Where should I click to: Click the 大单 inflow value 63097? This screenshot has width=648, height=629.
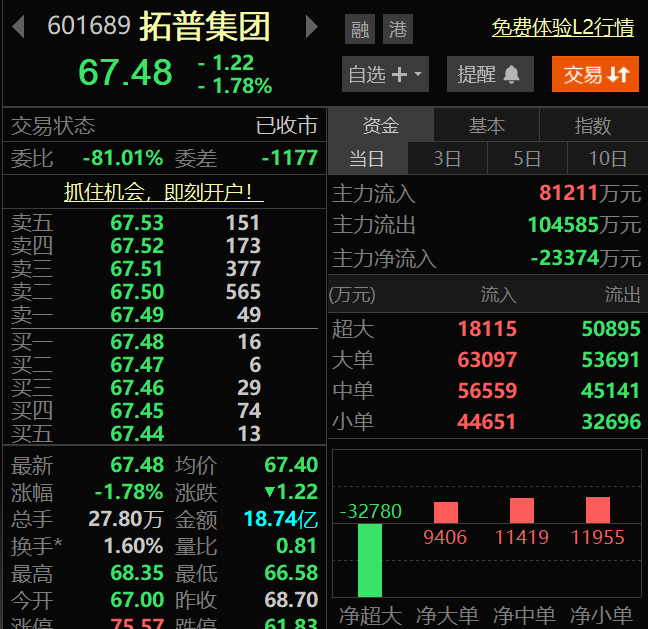[x=487, y=360]
